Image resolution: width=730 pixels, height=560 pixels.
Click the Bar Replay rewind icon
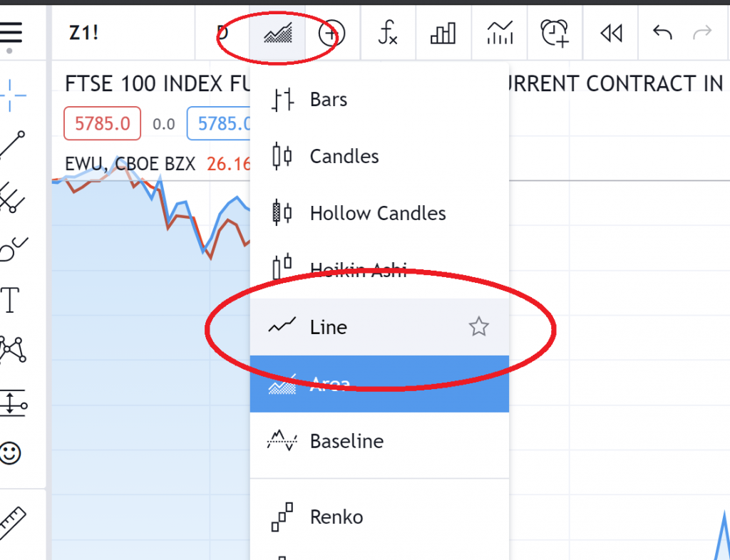[611, 33]
